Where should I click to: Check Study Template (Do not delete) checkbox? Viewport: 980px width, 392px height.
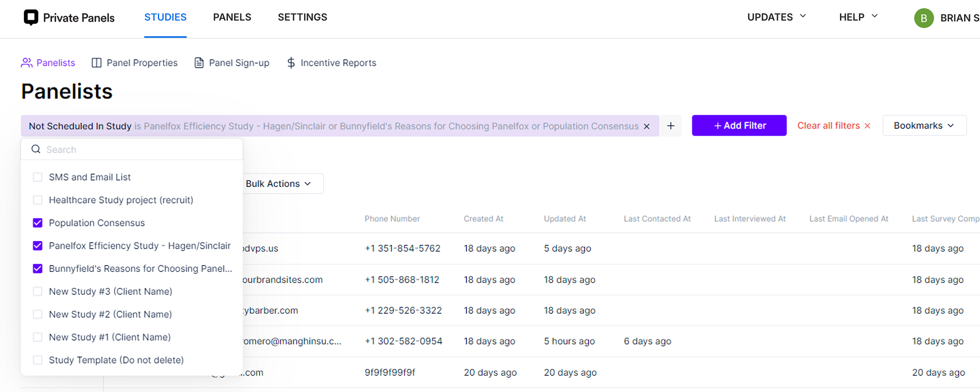point(38,360)
